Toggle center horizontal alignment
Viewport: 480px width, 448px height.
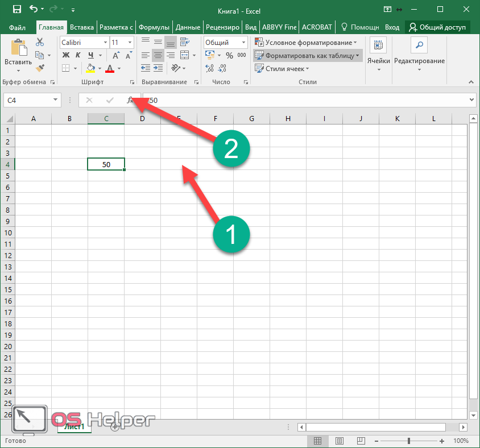(x=158, y=55)
